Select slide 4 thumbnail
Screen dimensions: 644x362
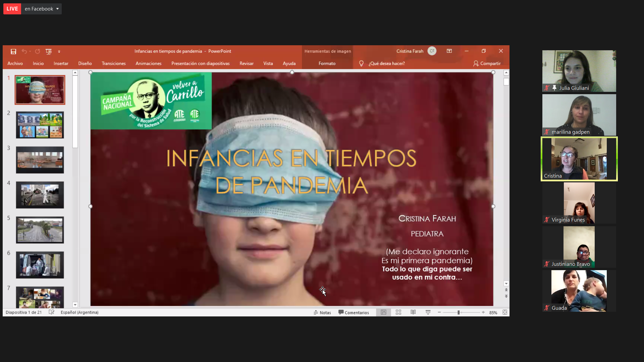pyautogui.click(x=40, y=195)
